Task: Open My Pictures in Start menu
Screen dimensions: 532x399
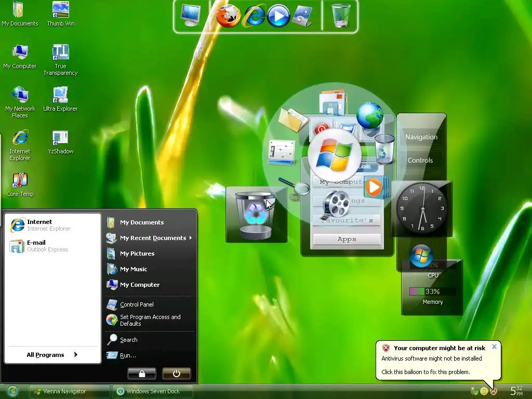Action: (x=149, y=254)
